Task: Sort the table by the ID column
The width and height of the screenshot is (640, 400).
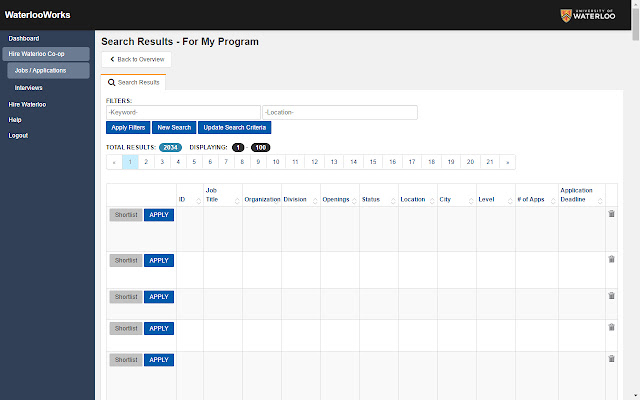Action: (x=198, y=200)
